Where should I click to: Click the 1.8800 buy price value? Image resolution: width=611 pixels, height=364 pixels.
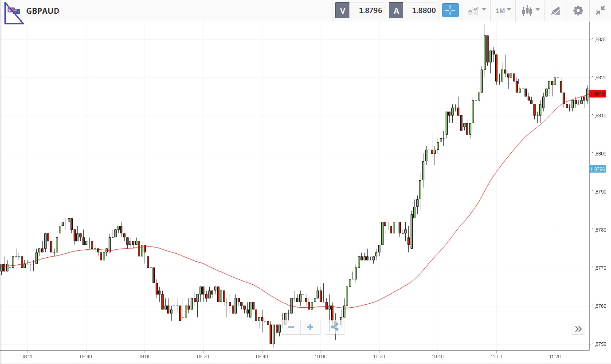tap(423, 11)
